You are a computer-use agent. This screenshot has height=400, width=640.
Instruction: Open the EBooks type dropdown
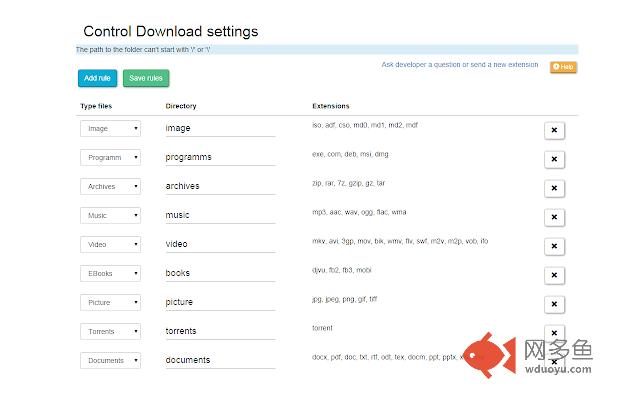(111, 273)
